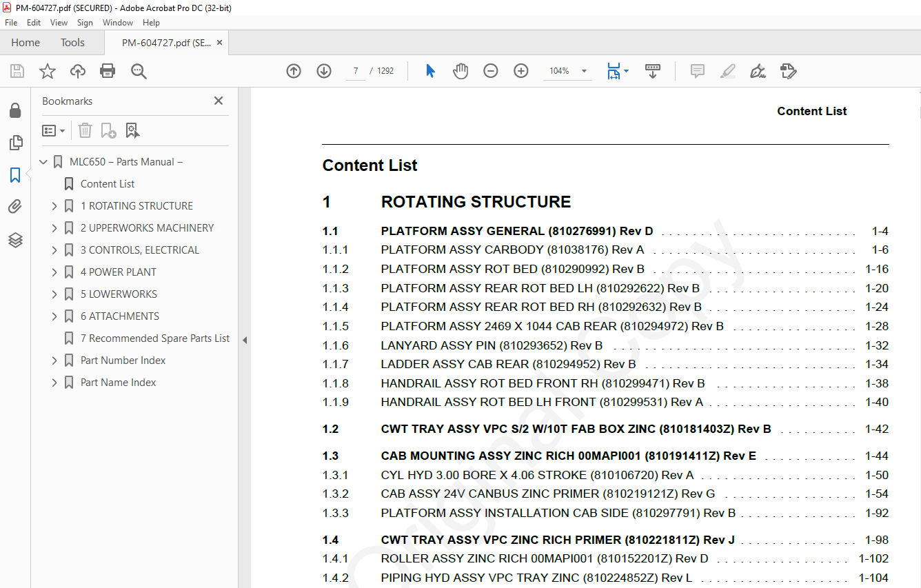Screen dimensions: 921x588
Task: Expand the Part Number Index bookmark
Action: coord(54,361)
